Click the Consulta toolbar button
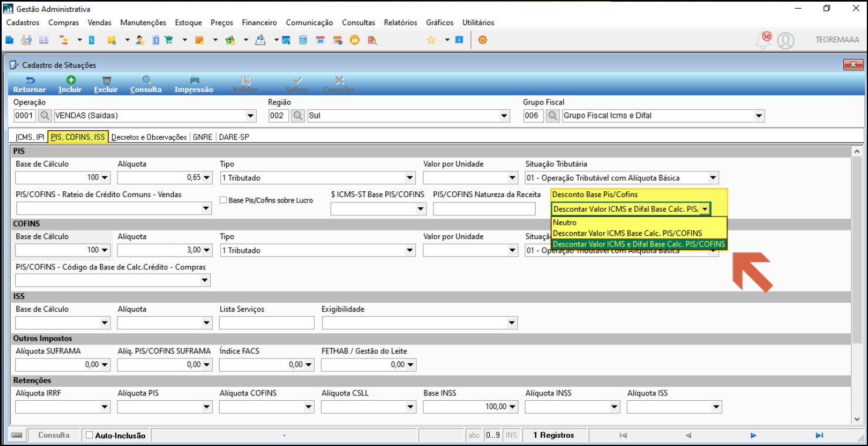The height and width of the screenshot is (446, 868). [x=146, y=85]
